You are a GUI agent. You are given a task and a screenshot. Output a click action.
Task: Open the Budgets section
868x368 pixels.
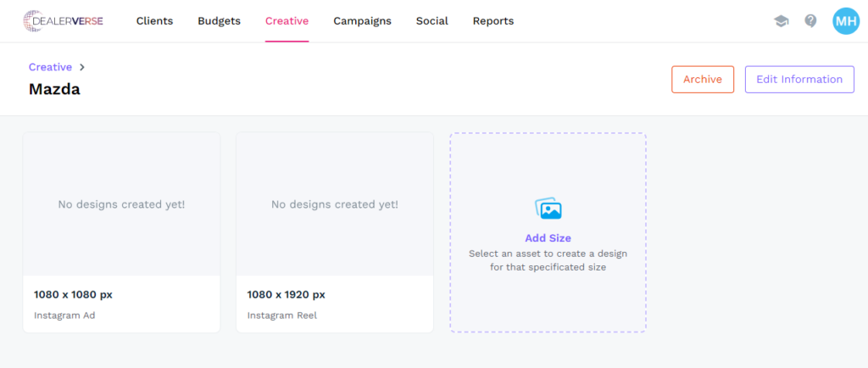219,21
